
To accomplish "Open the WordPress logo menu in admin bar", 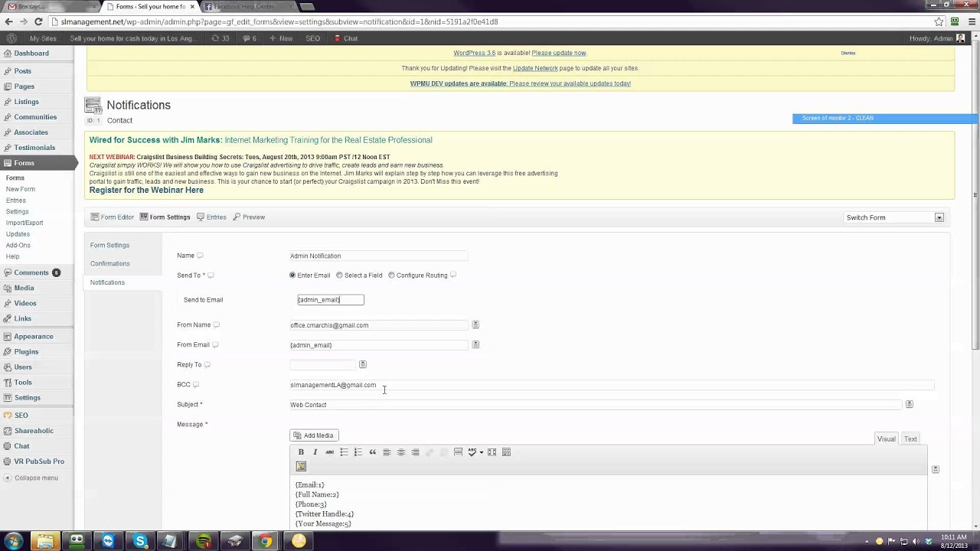I will click(x=11, y=38).
